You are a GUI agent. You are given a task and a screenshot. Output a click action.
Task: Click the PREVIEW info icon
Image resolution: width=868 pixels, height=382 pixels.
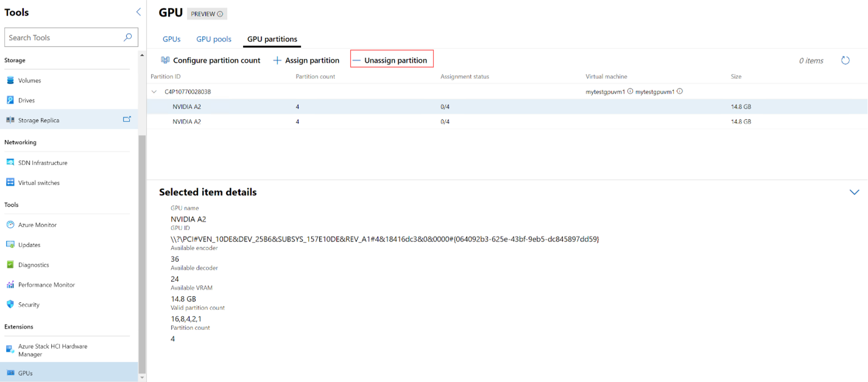pyautogui.click(x=220, y=14)
